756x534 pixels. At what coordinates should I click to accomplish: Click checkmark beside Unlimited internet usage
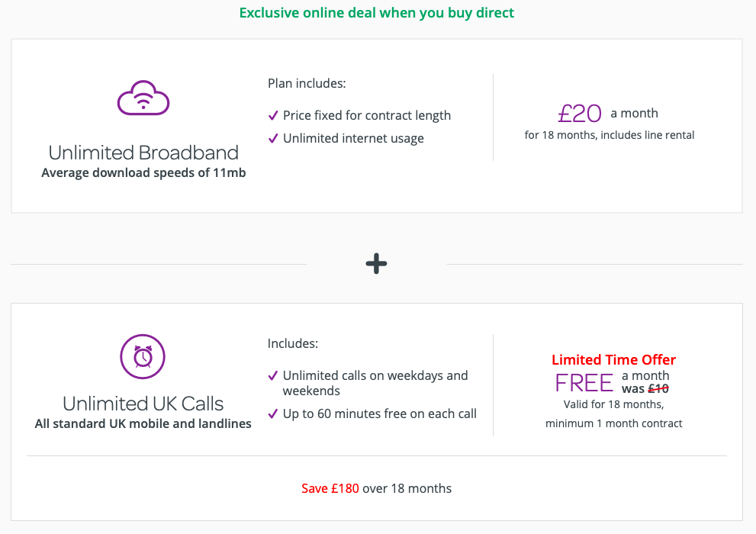point(273,139)
